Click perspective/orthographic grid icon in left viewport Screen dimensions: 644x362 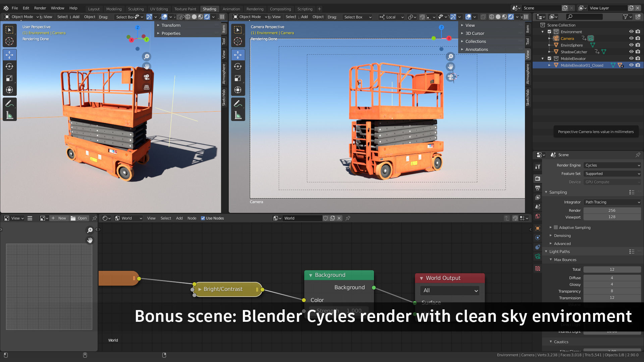pyautogui.click(x=147, y=87)
